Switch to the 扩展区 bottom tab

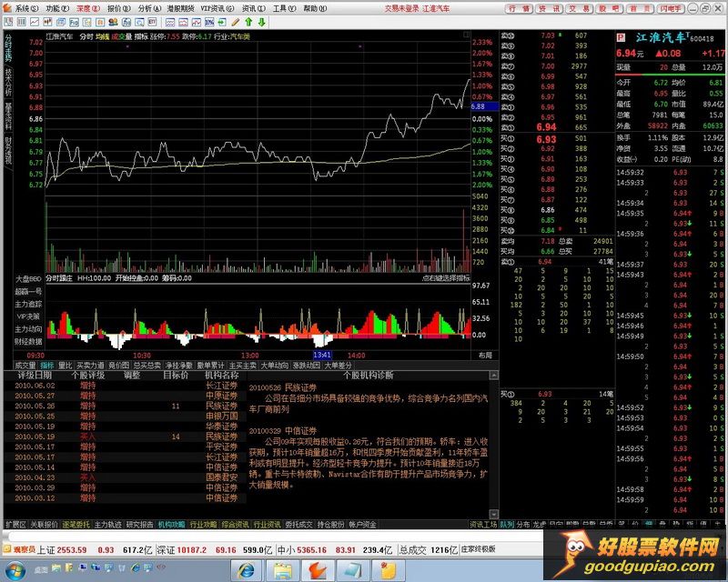15,525
